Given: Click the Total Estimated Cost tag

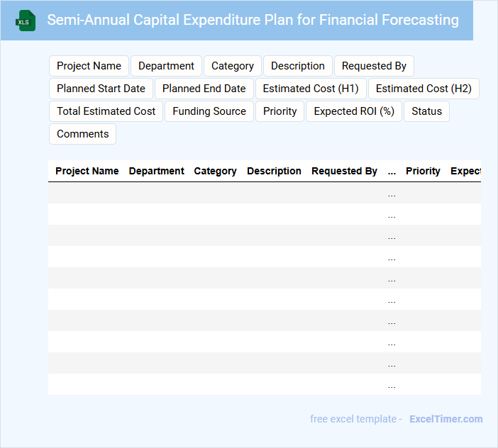Looking at the screenshot, I should point(106,111).
